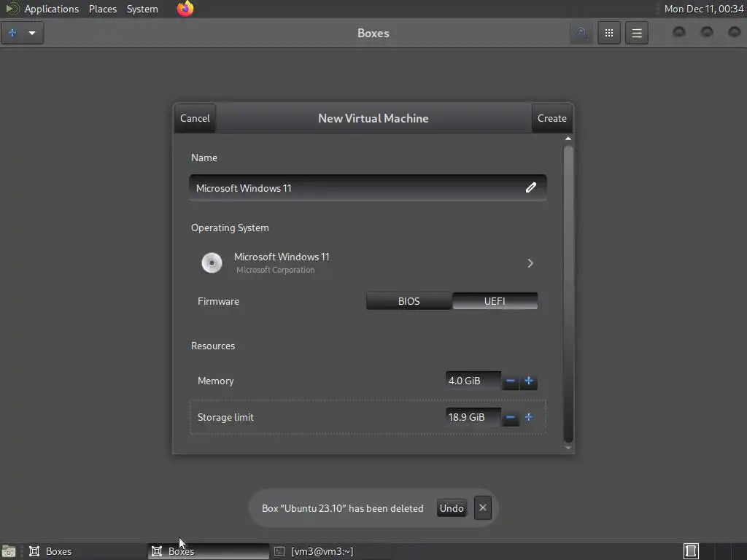Click the Name field with Microsoft Windows 11

(x=368, y=187)
